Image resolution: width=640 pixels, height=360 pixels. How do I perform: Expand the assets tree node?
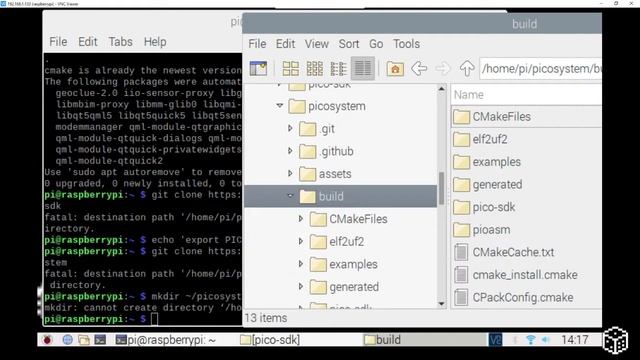click(290, 173)
